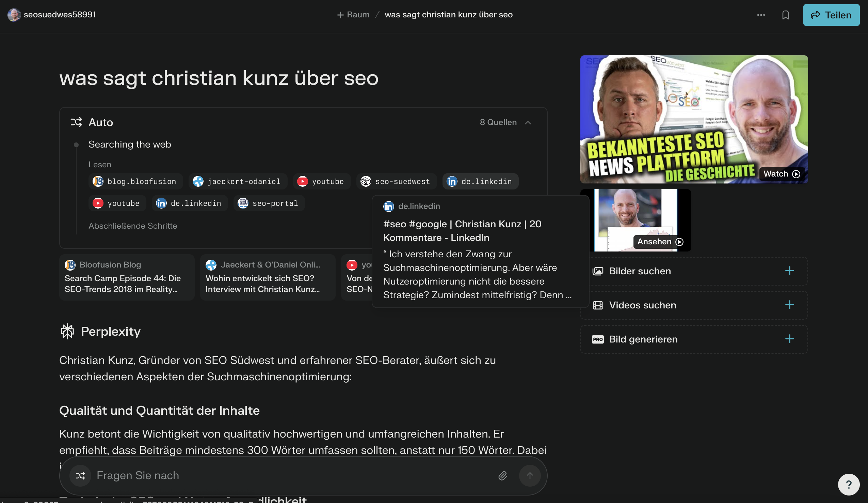Select the de.linkedin source chip
The width and height of the screenshot is (868, 503).
pyautogui.click(x=480, y=181)
